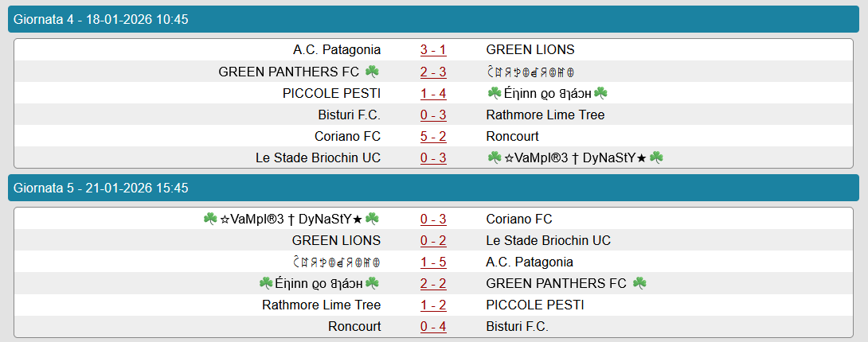Open the 5 - 2 Coriano FC vs Roncourt score
This screenshot has width=868, height=342.
pyautogui.click(x=433, y=136)
